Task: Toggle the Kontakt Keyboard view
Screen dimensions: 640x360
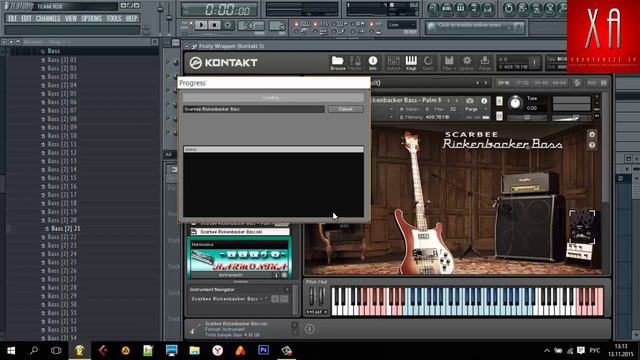Action: coord(411,63)
